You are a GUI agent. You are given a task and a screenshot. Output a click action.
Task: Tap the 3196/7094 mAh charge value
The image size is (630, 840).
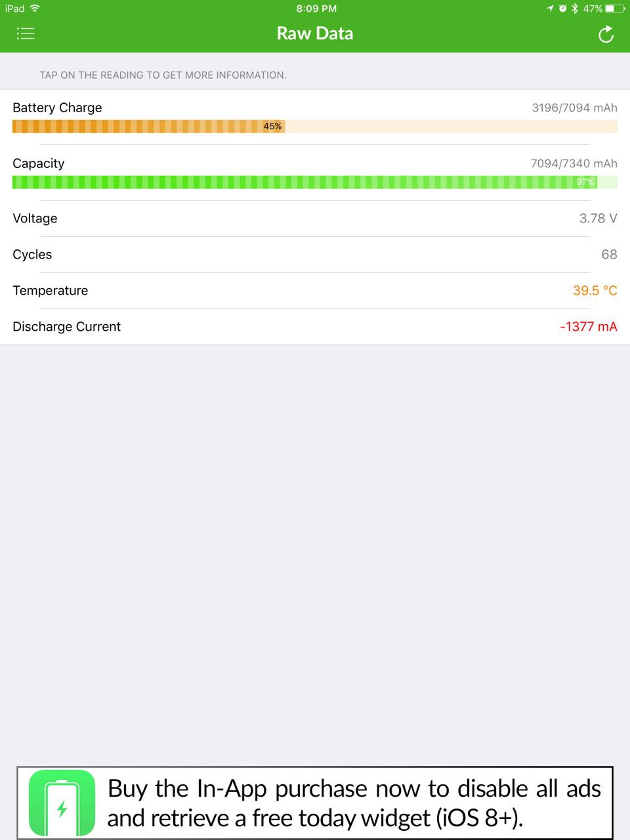pyautogui.click(x=574, y=108)
